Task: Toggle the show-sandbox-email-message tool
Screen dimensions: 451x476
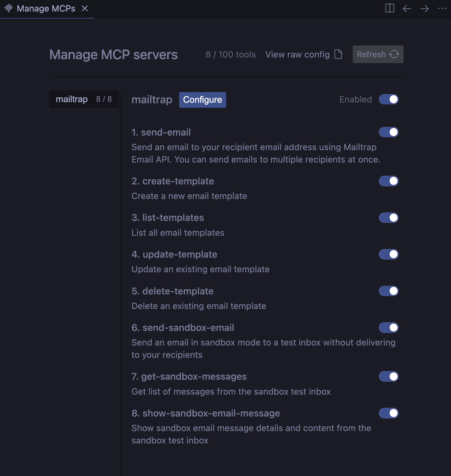Action: (x=389, y=413)
